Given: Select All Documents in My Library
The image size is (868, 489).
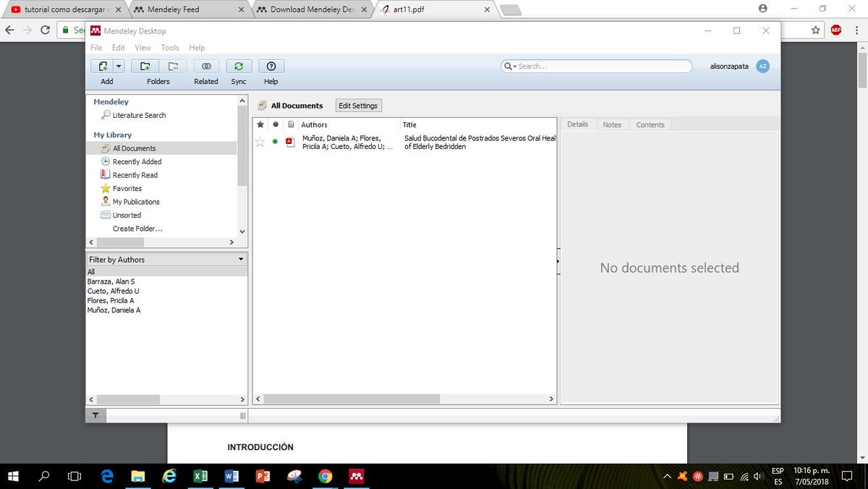Looking at the screenshot, I should (134, 148).
